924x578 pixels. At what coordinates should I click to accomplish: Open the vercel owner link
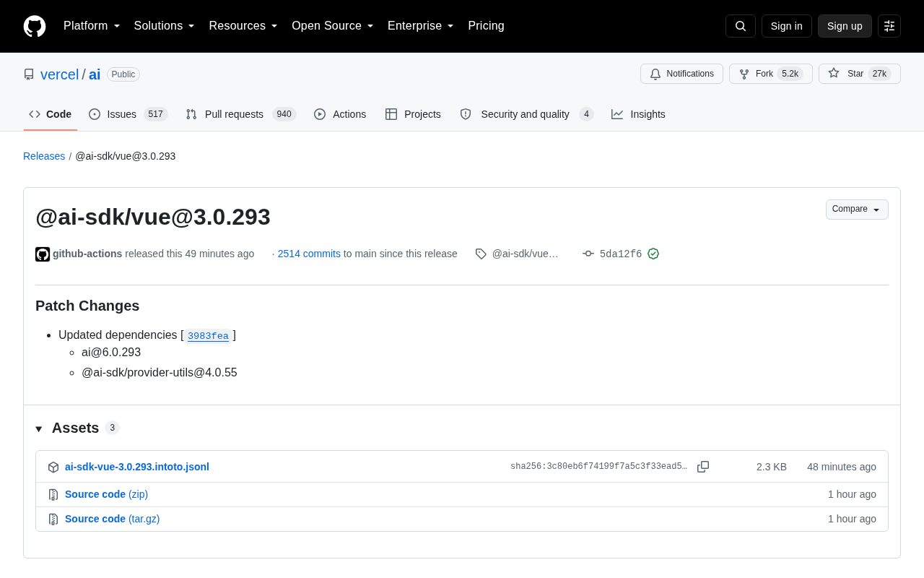click(60, 74)
